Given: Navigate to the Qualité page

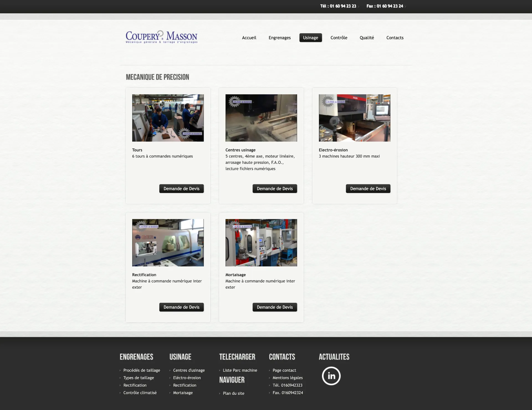Looking at the screenshot, I should (367, 38).
